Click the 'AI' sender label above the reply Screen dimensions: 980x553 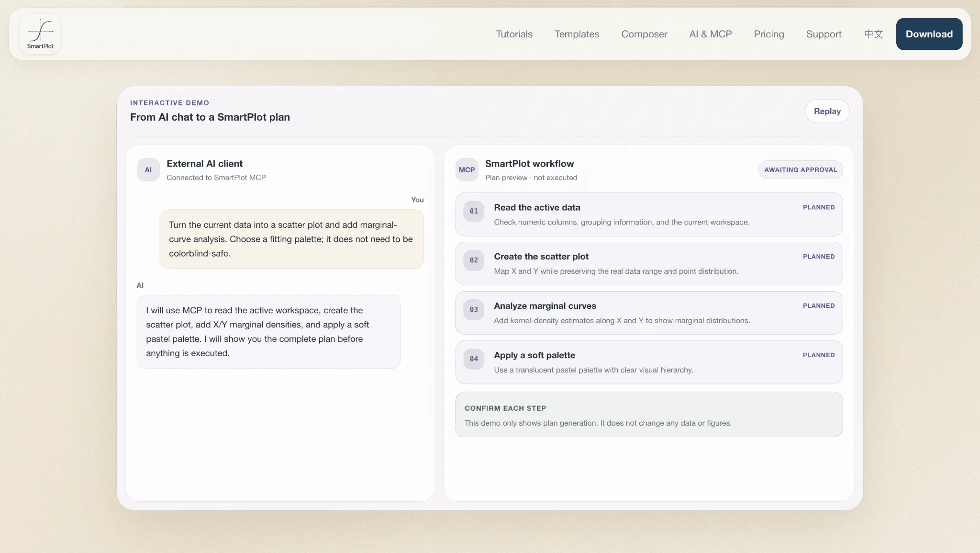140,285
